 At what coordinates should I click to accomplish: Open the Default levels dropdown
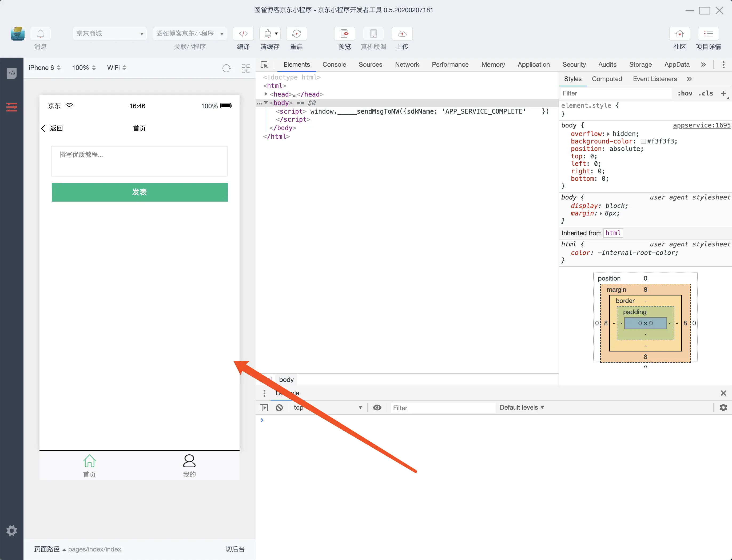click(522, 407)
